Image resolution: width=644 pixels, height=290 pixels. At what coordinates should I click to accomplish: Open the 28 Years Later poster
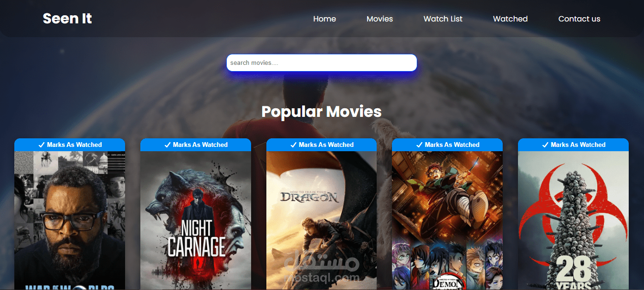coord(573,220)
